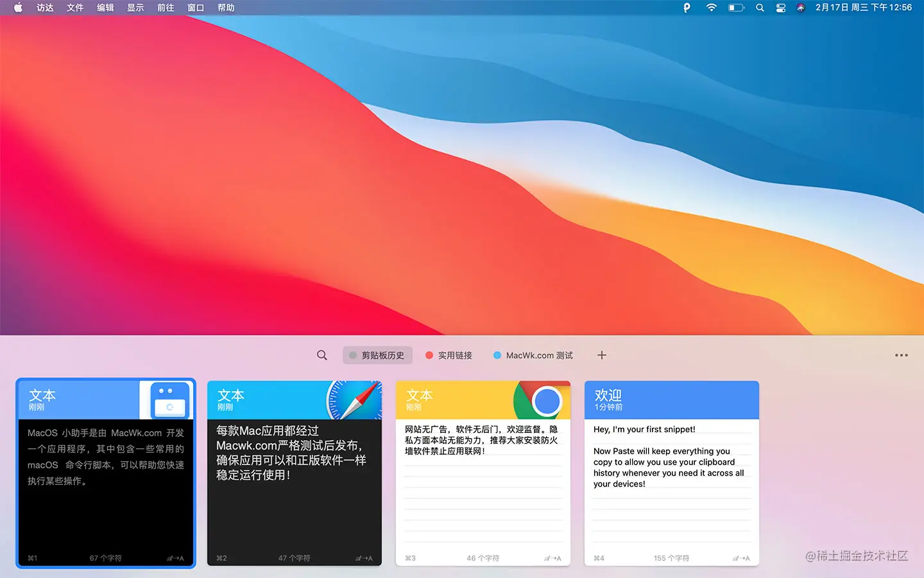Switch to the 实用链接 pinboard
The image size is (924, 578).
coord(449,355)
